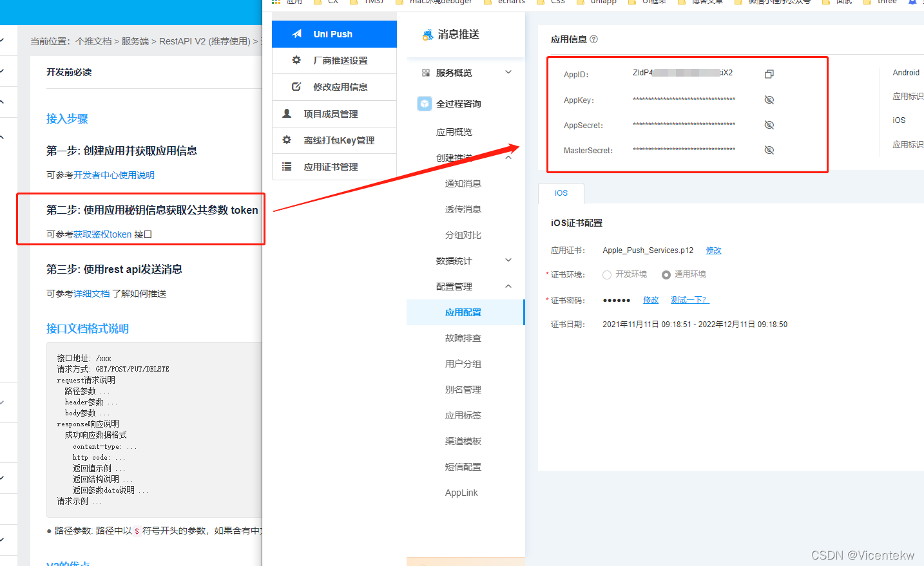Click the list icon for 应用证书管理

pos(287,166)
